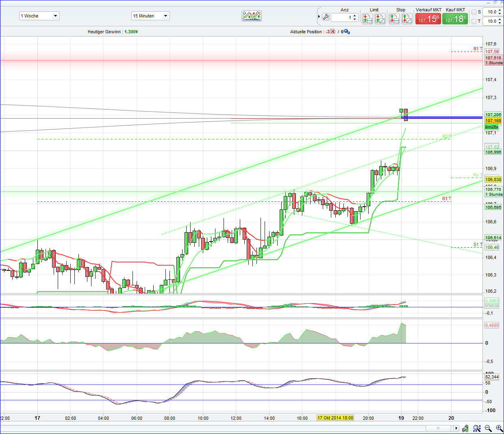Image resolution: width=504 pixels, height=434 pixels.
Task: Collapse the order panel with the black triangle
Action: point(319,17)
